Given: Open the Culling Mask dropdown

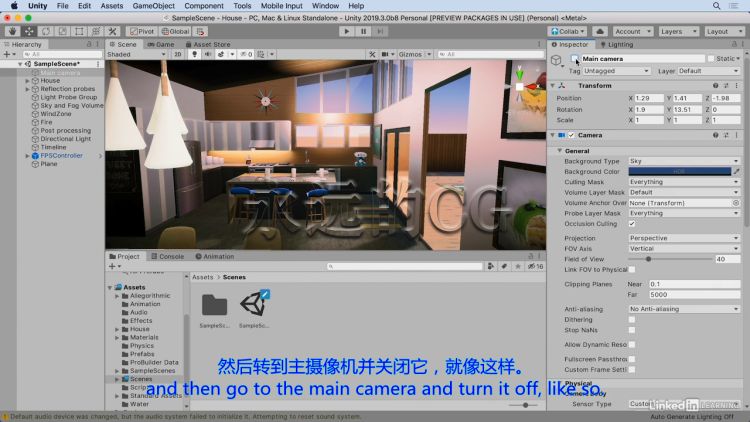Looking at the screenshot, I should 684,182.
